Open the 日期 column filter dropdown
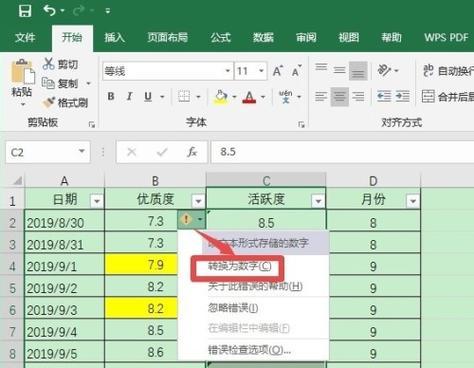The image size is (474, 368). coord(97,201)
